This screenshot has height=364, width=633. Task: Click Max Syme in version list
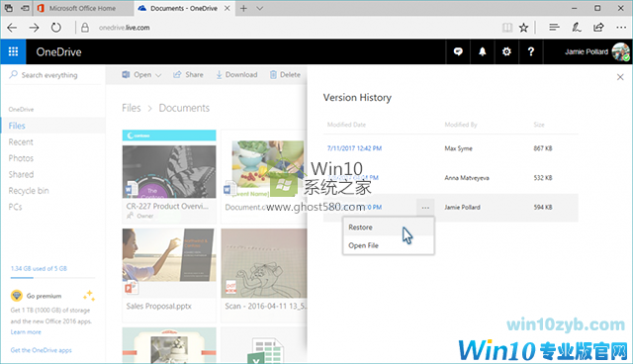(458, 148)
